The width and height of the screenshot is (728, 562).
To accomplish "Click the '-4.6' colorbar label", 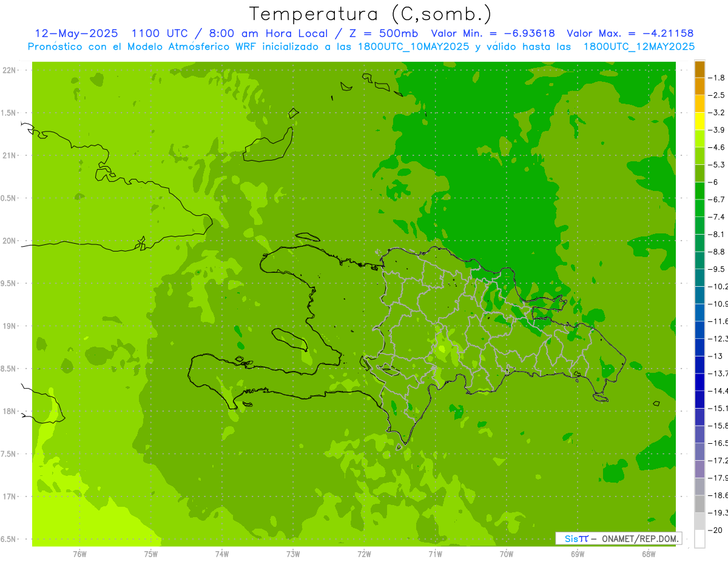I will (716, 147).
